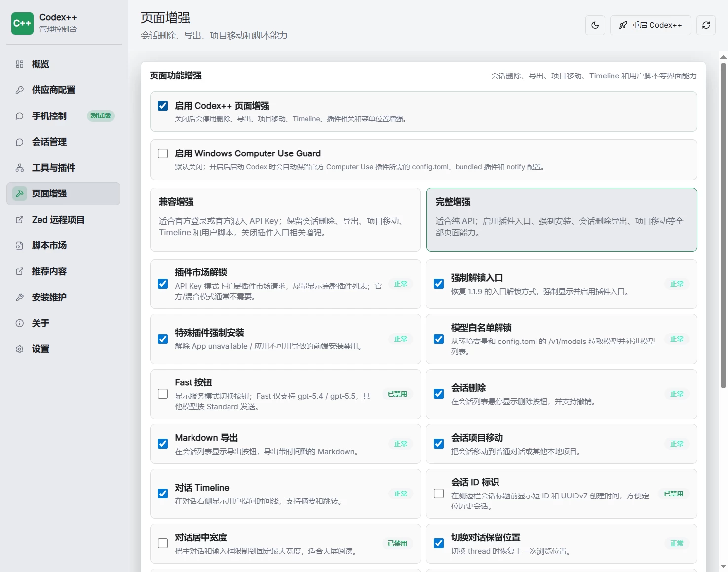Toggle 特殊插件强制安装 checkbox
Screen dimensions: 728x572
(163, 339)
